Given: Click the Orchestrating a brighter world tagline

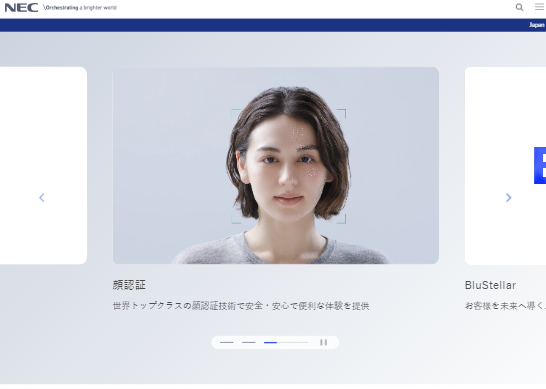Looking at the screenshot, I should (x=80, y=8).
